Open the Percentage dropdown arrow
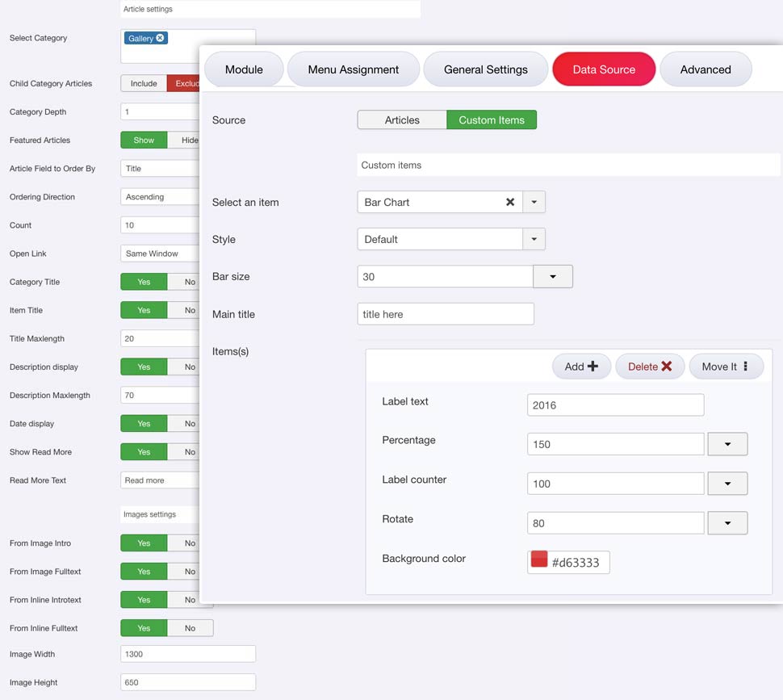The image size is (783, 700). coord(727,444)
